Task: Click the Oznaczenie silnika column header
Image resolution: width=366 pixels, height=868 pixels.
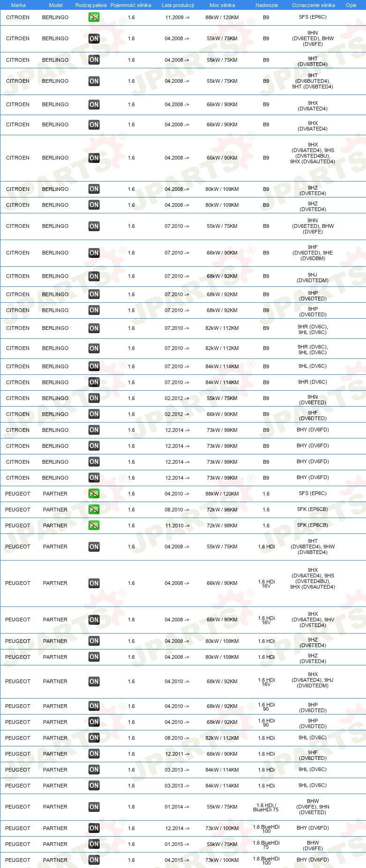Action: (x=314, y=5)
